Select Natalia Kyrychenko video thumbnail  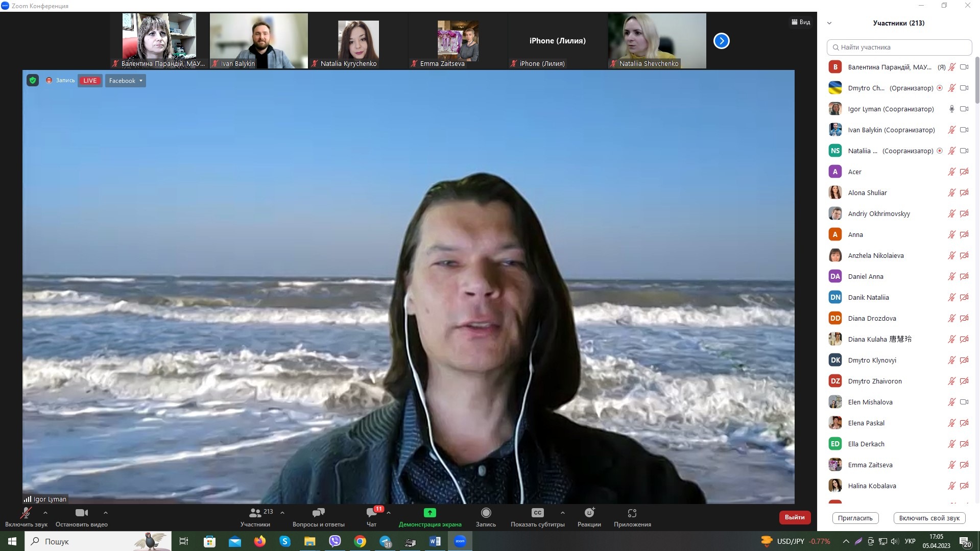[358, 41]
